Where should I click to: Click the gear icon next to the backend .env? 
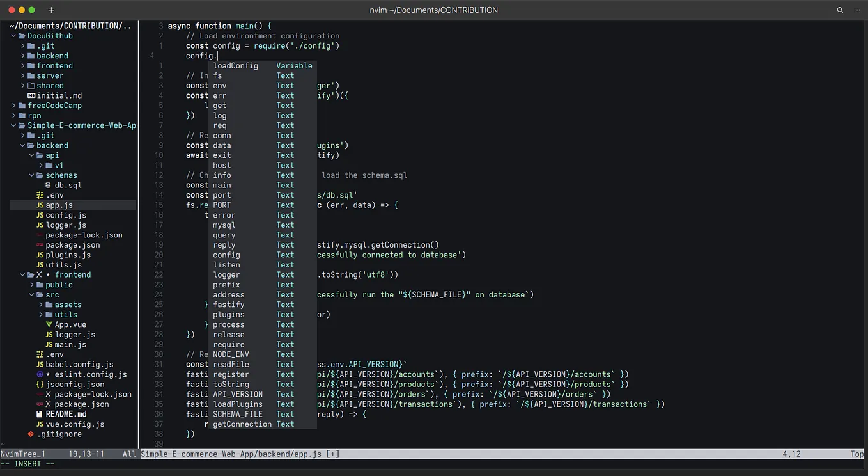click(x=39, y=195)
